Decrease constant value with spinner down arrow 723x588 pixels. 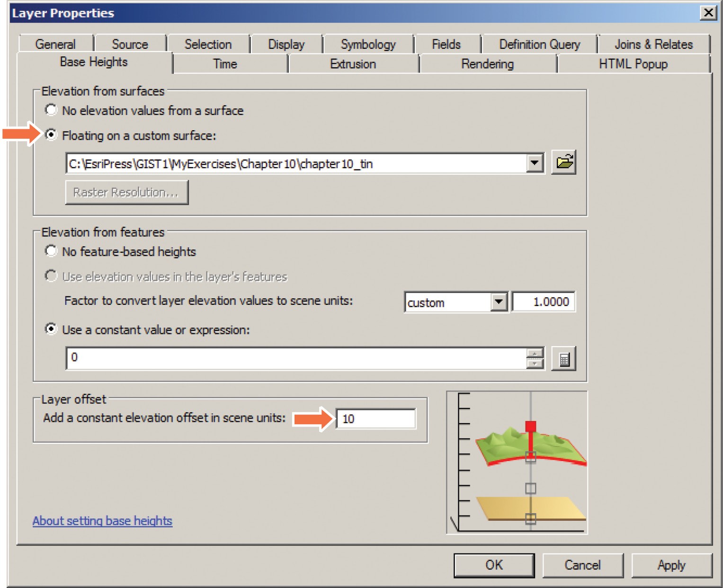[x=535, y=364]
